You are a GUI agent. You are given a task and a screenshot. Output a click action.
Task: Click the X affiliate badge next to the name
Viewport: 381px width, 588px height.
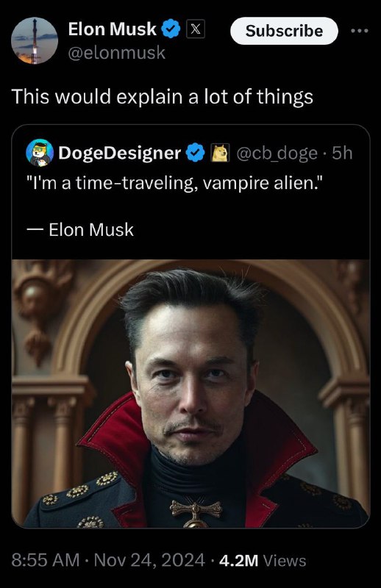click(196, 29)
